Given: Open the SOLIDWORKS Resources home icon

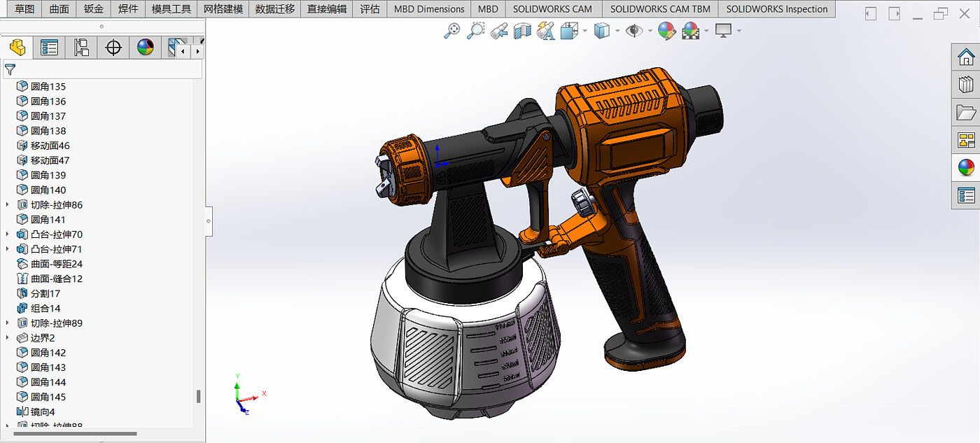Looking at the screenshot, I should tap(966, 57).
